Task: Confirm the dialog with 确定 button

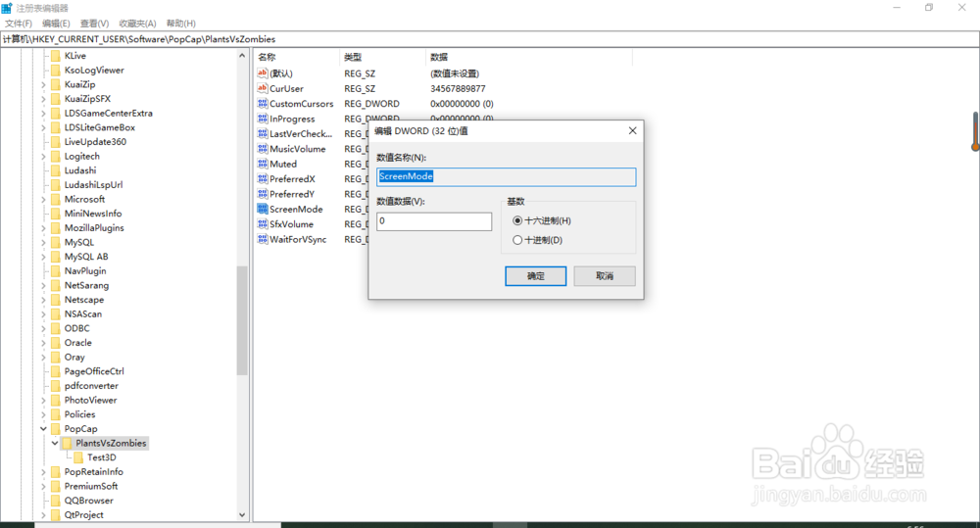Action: tap(536, 275)
